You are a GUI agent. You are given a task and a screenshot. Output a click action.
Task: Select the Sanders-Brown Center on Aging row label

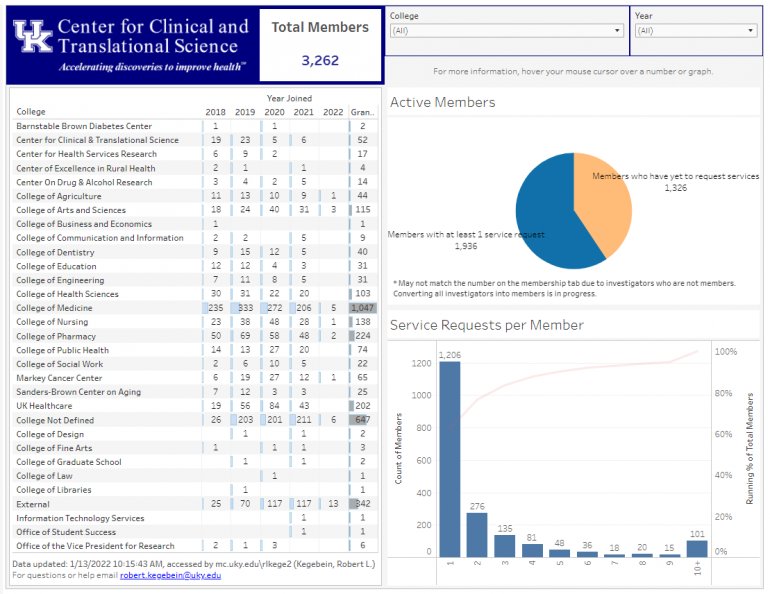[79, 392]
